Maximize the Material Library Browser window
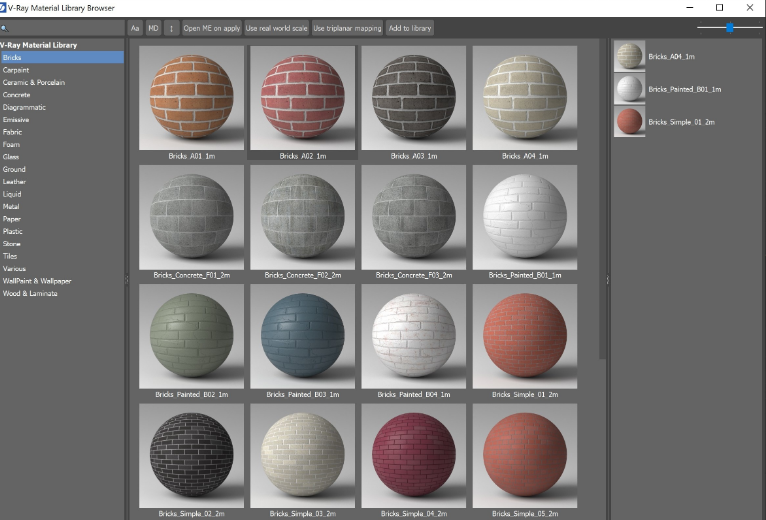This screenshot has height=520, width=766. click(x=719, y=7)
